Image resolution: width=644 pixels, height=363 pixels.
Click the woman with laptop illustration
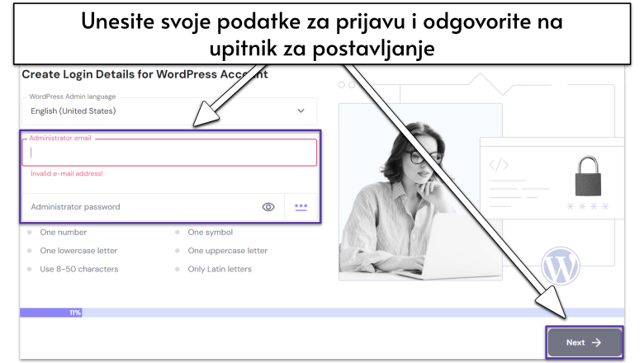(x=420, y=192)
